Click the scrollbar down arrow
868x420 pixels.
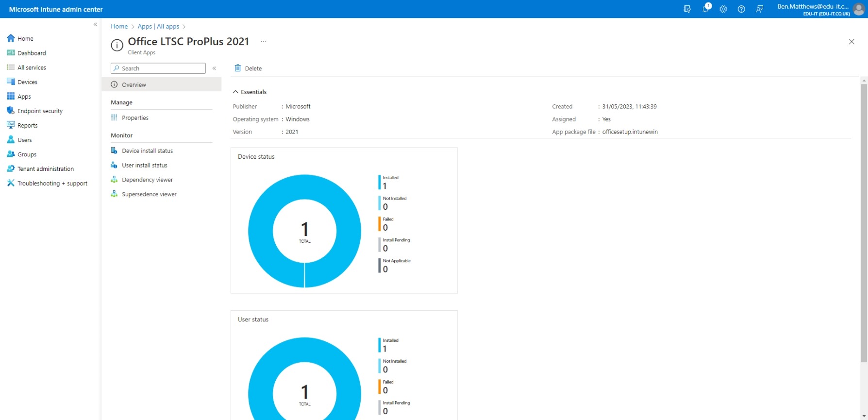864,417
